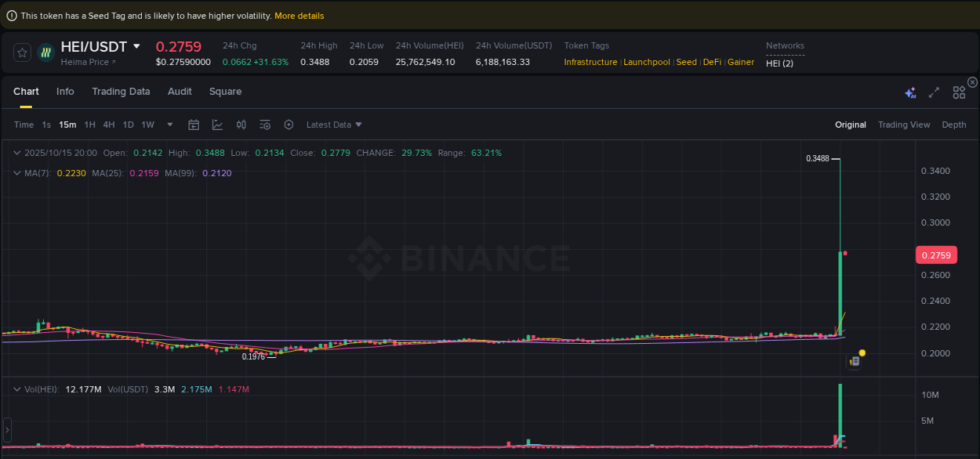
Task: Open the widgets layout grid icon
Action: pos(959,92)
